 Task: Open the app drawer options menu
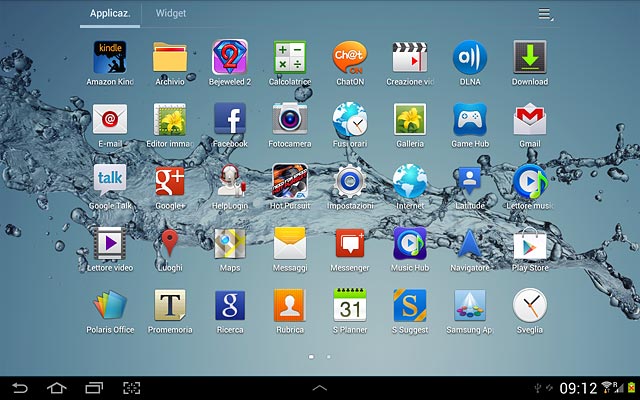[x=545, y=14]
